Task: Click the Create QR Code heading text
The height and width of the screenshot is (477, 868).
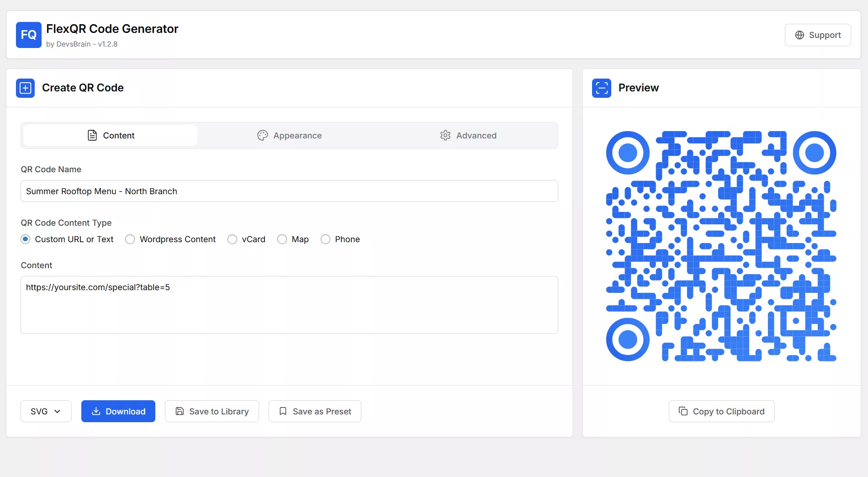Action: 83,88
